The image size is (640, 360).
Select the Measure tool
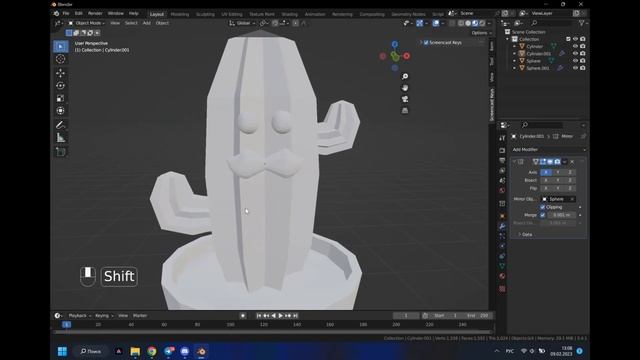coord(60,138)
